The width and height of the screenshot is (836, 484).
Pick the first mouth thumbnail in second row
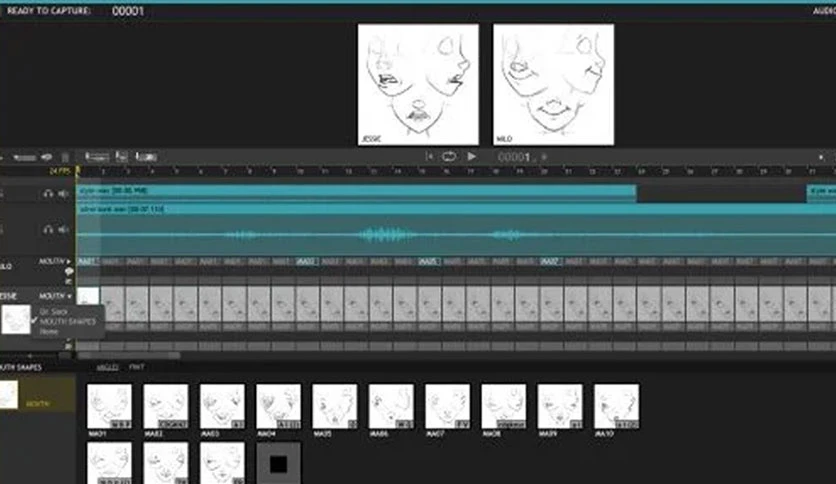click(x=109, y=463)
